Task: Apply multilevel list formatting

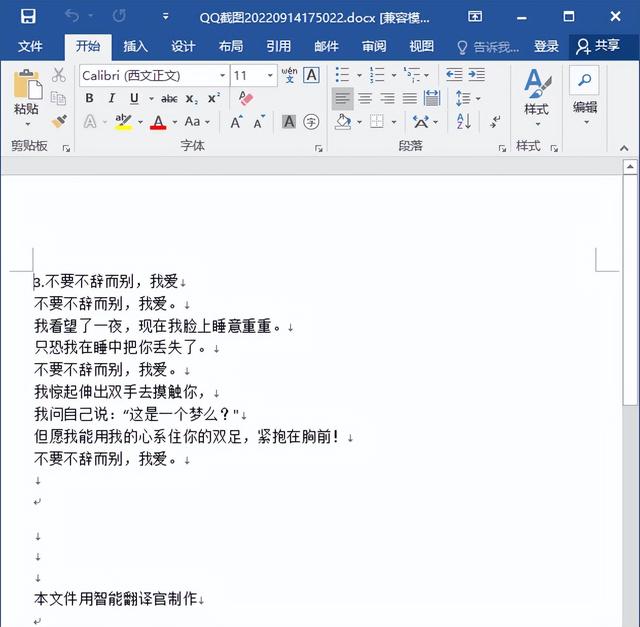Action: click(x=411, y=75)
